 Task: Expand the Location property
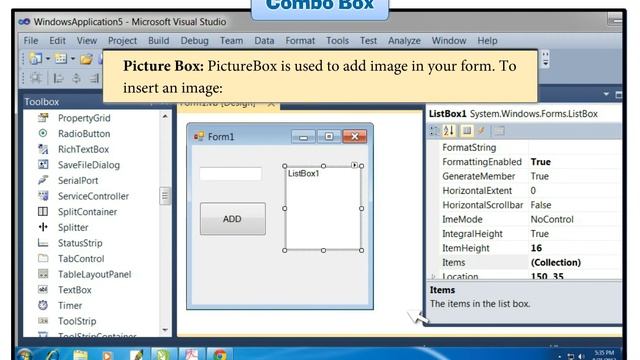(x=433, y=277)
